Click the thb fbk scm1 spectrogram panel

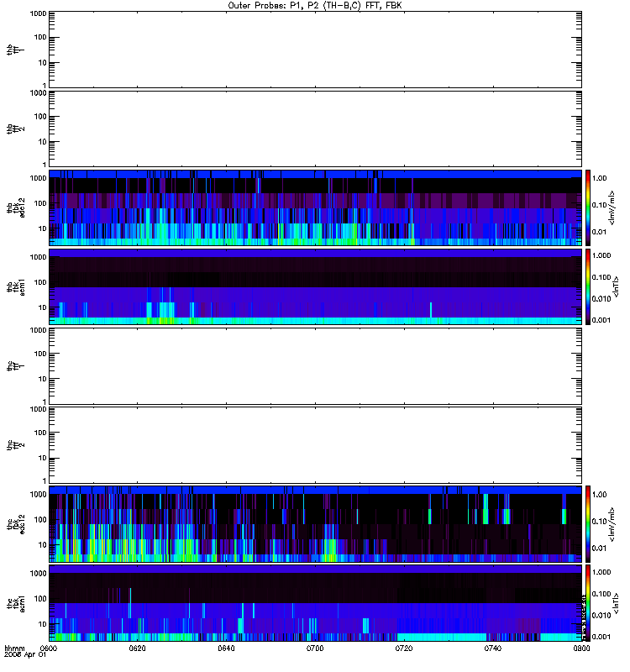click(x=315, y=286)
